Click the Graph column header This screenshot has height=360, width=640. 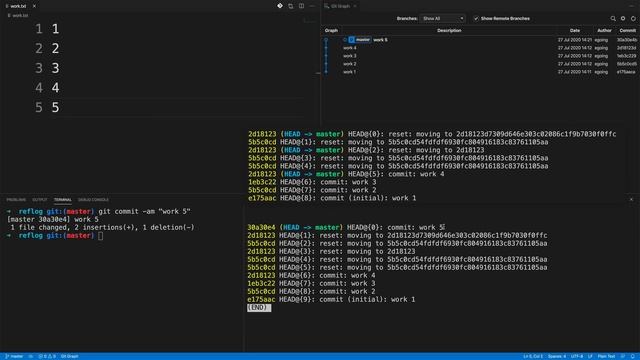[x=331, y=31]
